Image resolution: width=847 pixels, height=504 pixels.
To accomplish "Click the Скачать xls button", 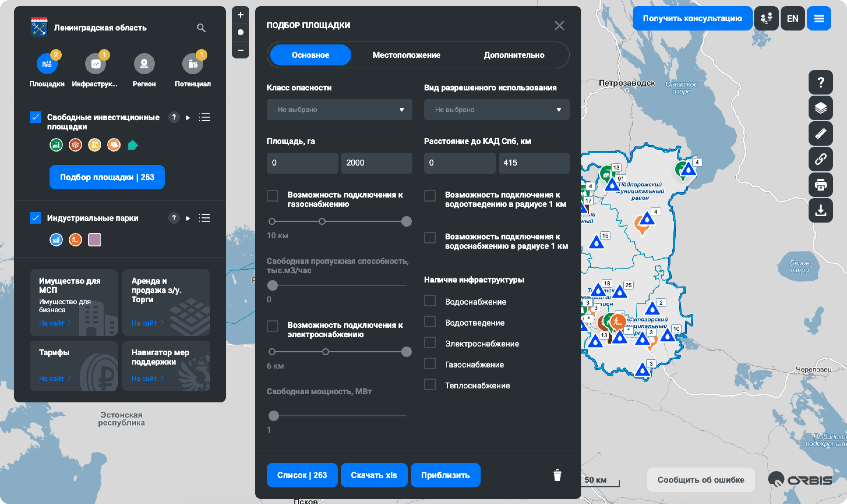I will tap(373, 475).
